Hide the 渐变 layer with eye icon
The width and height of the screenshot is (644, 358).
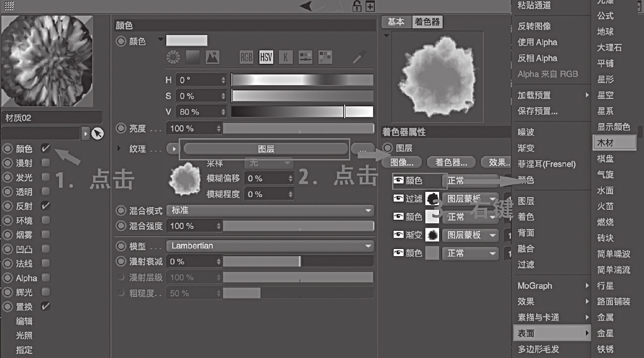coord(398,235)
